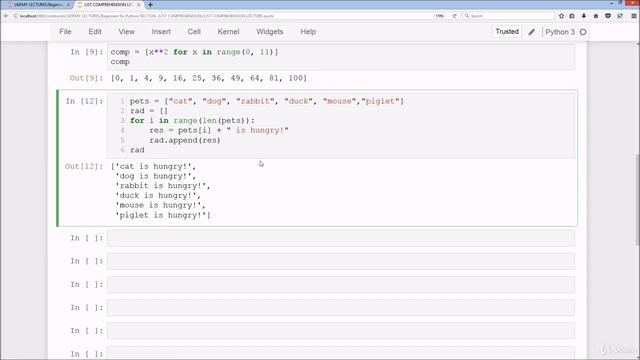Click the 'cat is hungry!' output line

[x=153, y=167]
